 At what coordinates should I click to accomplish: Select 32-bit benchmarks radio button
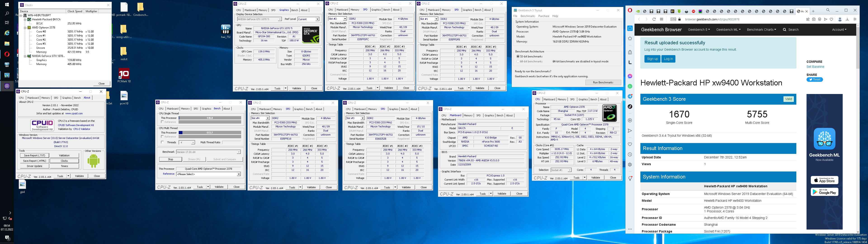pos(518,56)
